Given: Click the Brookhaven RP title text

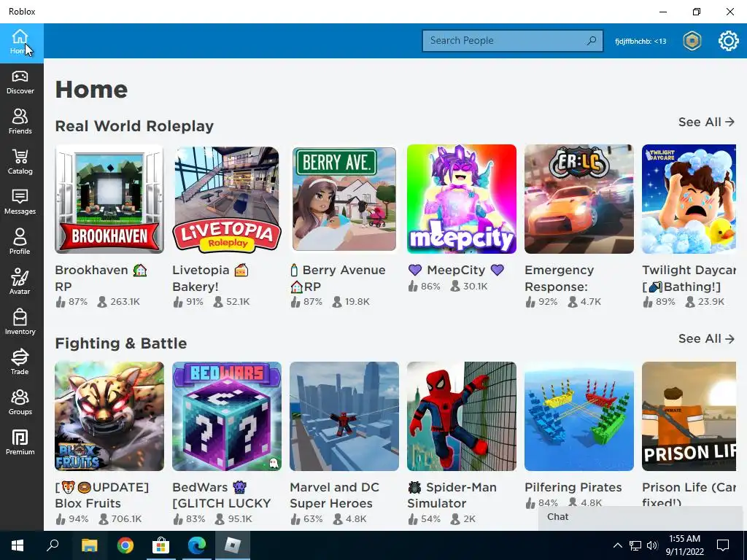Looking at the screenshot, I should 101,278.
